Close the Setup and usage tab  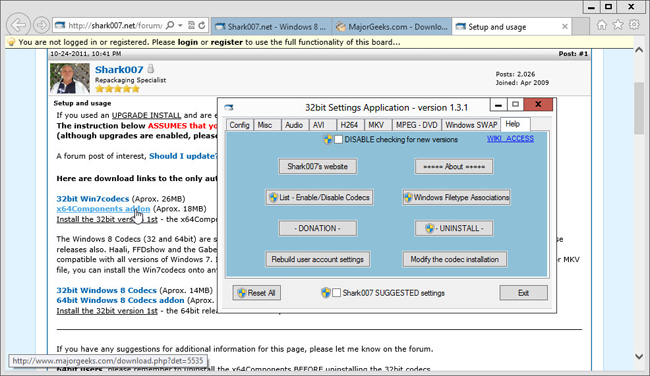coord(565,27)
